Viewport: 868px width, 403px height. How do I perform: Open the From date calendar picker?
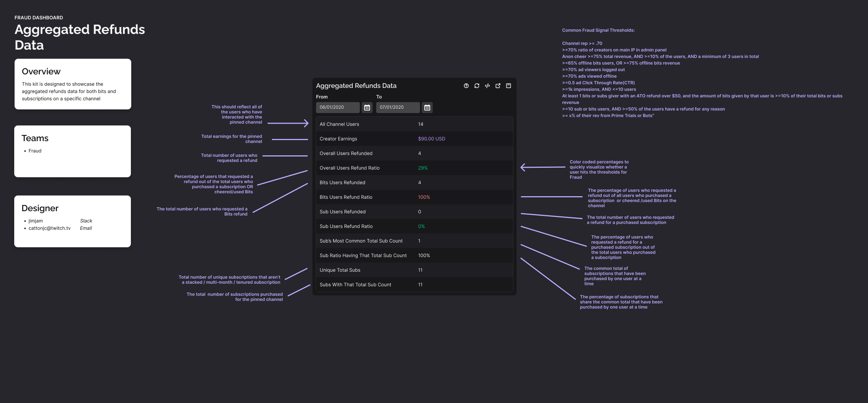[x=367, y=108]
